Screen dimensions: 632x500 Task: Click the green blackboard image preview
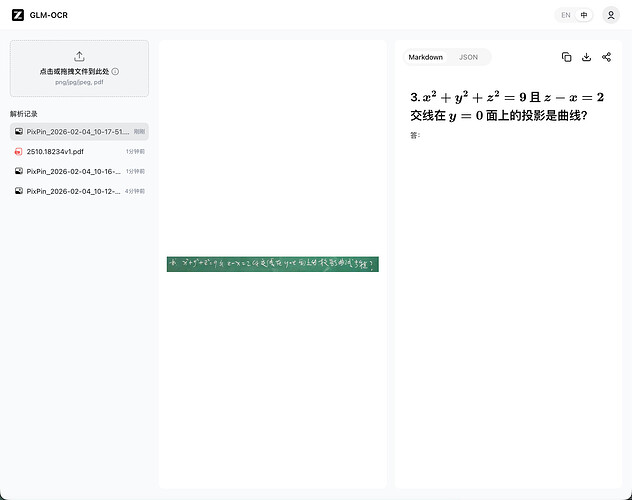pyautogui.click(x=273, y=264)
